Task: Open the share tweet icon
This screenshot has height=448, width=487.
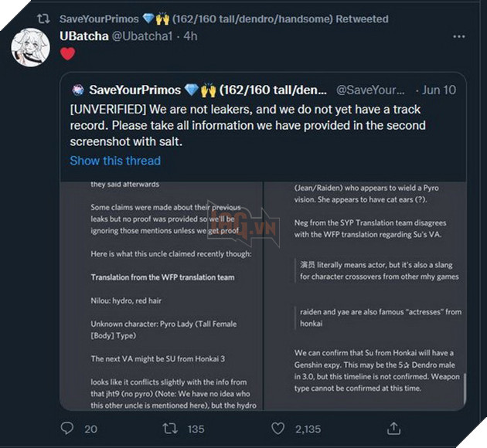Action: 393,428
